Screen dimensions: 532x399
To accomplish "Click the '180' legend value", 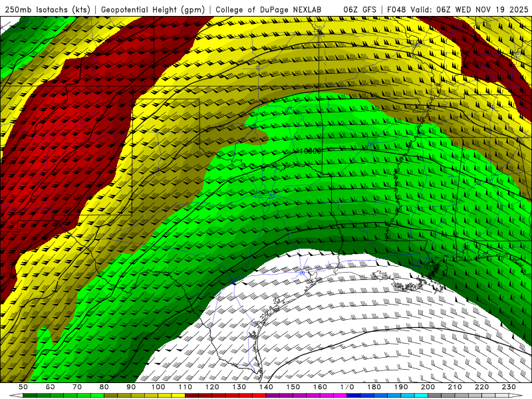I will 374,387.
